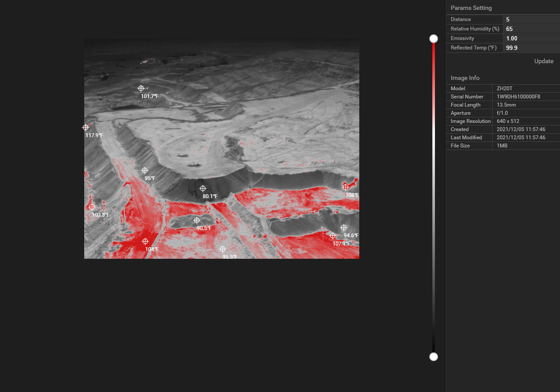Click the resolution value "640 x 512"

click(508, 121)
